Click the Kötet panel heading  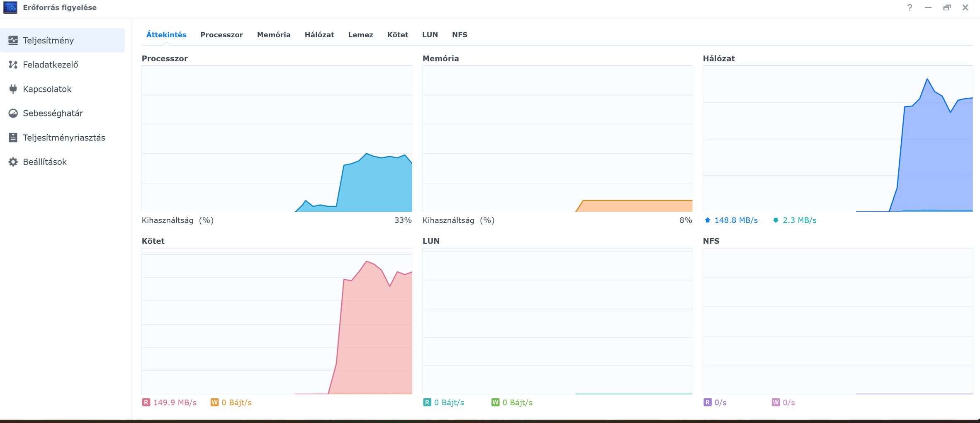tap(153, 241)
